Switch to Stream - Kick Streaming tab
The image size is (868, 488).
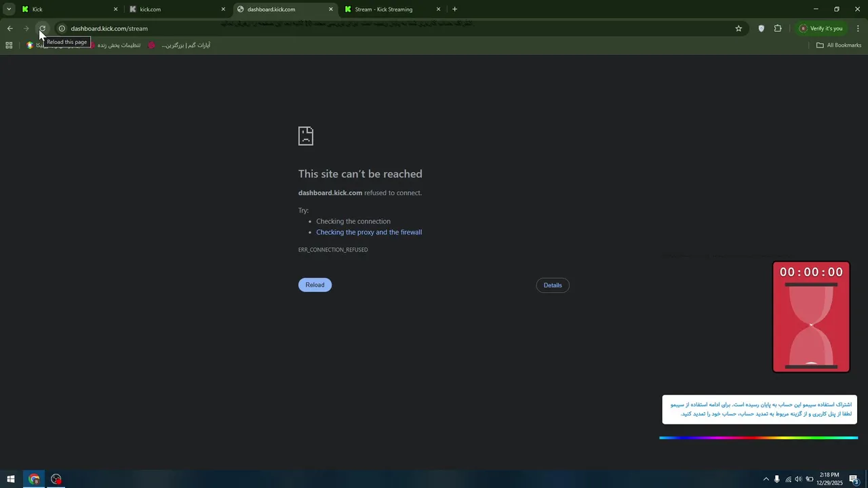[x=393, y=9]
